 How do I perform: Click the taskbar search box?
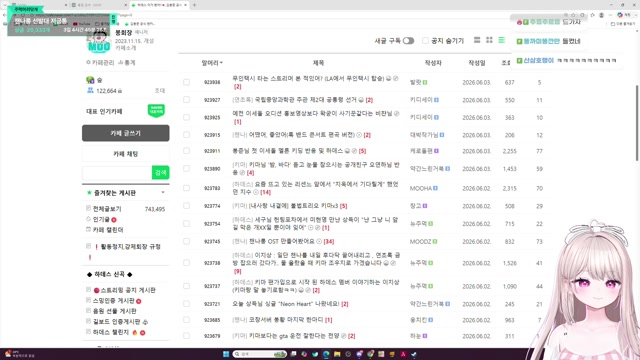(260, 354)
